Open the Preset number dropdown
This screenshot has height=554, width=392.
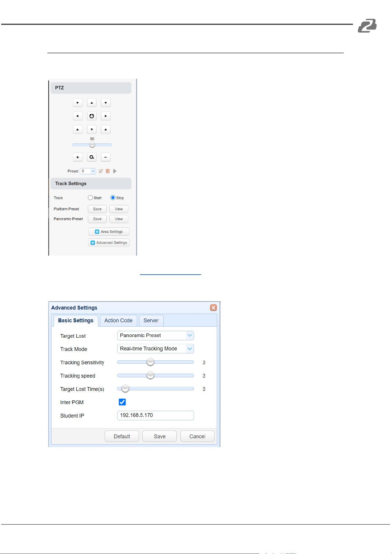[88, 171]
